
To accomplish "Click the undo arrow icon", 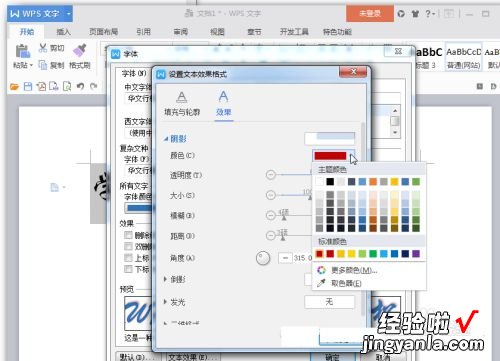I will [80, 86].
